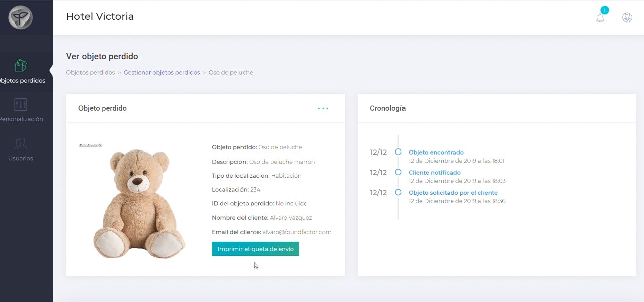Click the timestamp ending 18:01
The width and height of the screenshot is (644, 302).
coord(456,161)
